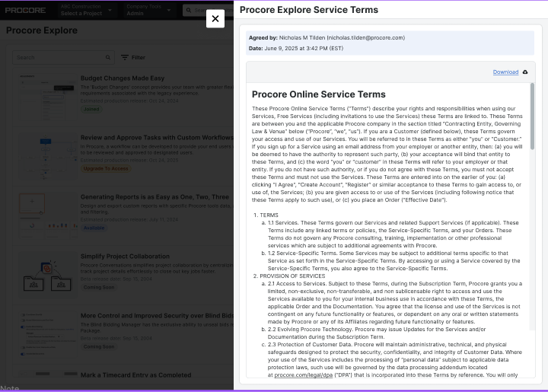Close the Service Terms panel with X
This screenshot has width=548, height=392.
click(215, 18)
